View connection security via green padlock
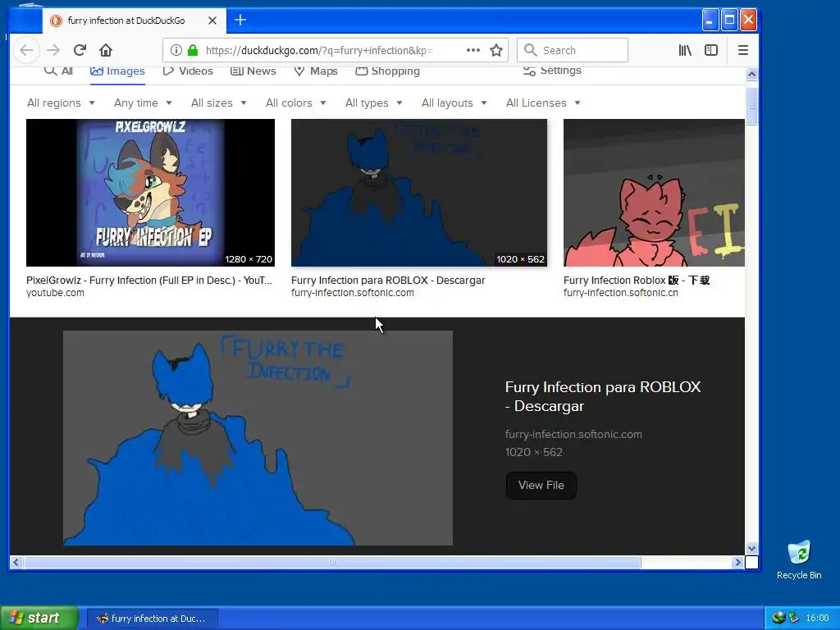Viewport: 840px width, 630px height. (x=192, y=50)
